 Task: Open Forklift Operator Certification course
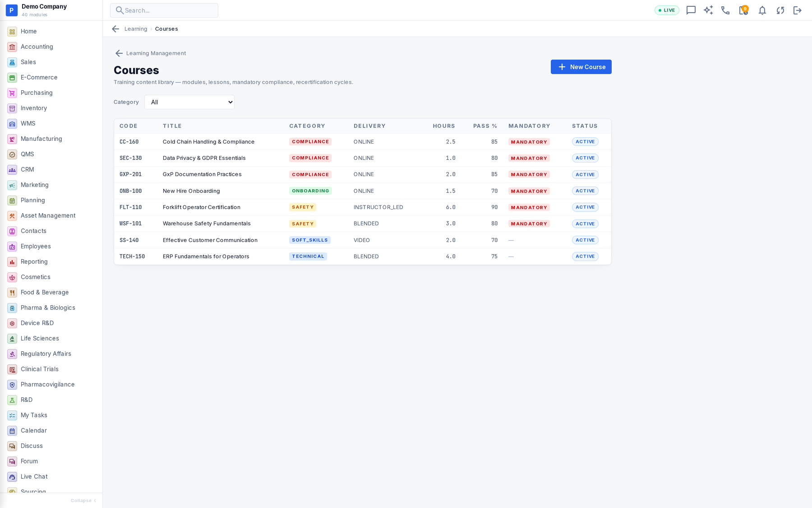click(202, 207)
